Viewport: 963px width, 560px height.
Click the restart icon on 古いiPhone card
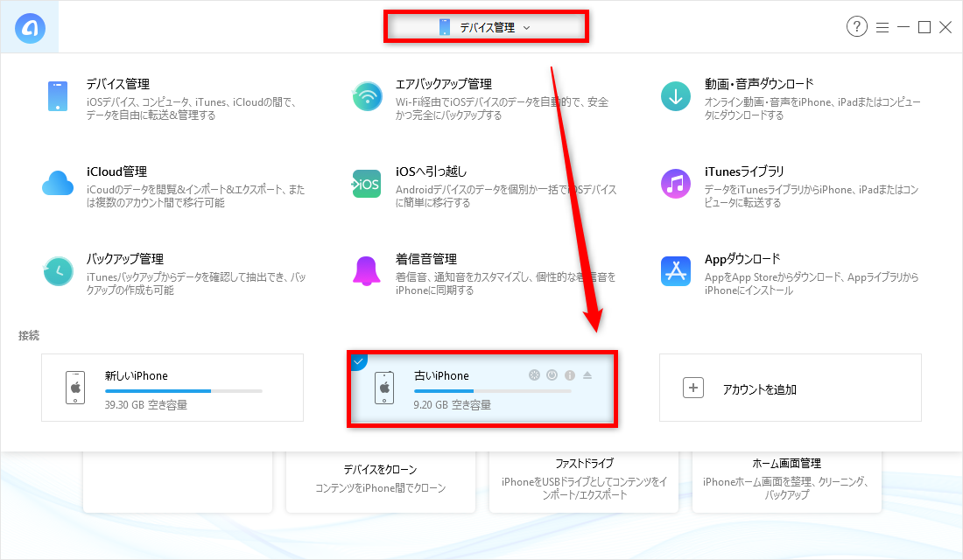coord(534,375)
